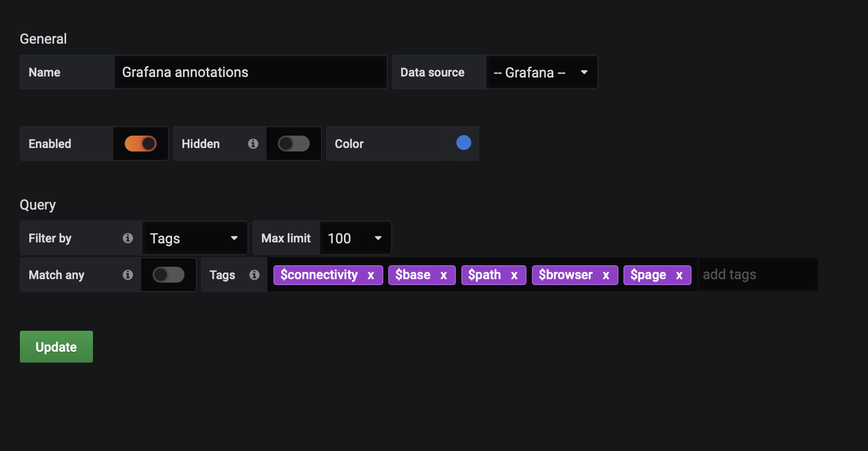
Task: Click the Hidden info icon
Action: click(x=253, y=144)
